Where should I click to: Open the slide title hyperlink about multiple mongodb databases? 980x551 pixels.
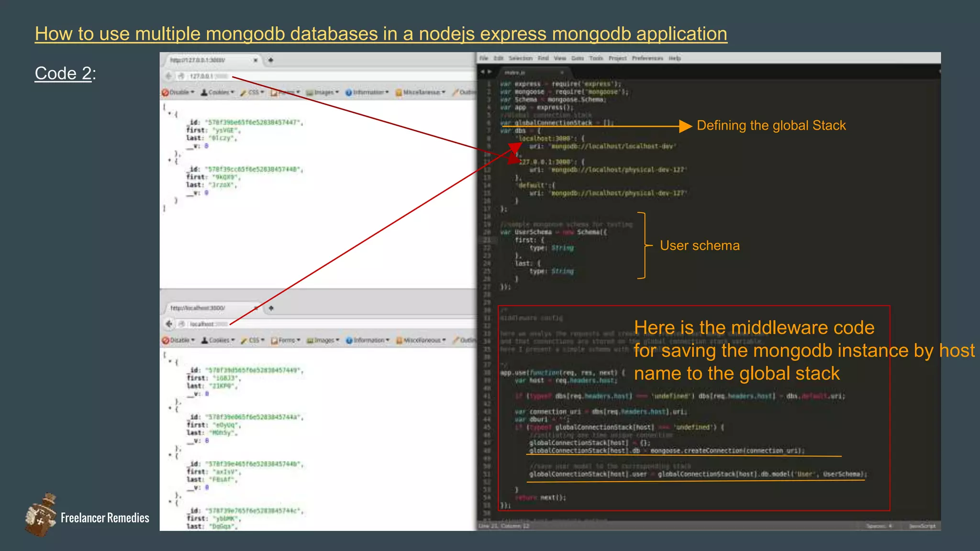[x=381, y=34]
